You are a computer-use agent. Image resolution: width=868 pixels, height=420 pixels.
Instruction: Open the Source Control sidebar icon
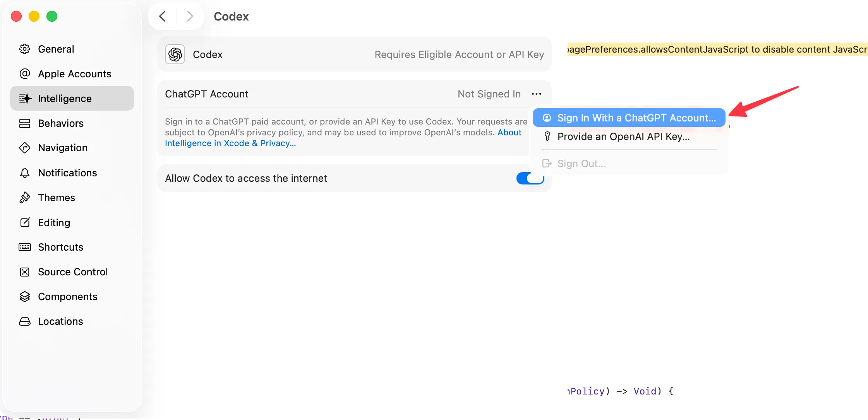(25, 272)
